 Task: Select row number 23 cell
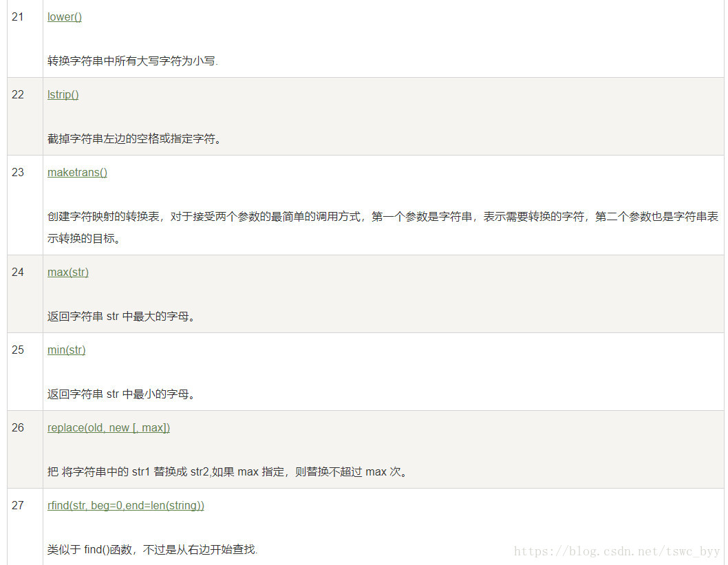click(x=25, y=205)
